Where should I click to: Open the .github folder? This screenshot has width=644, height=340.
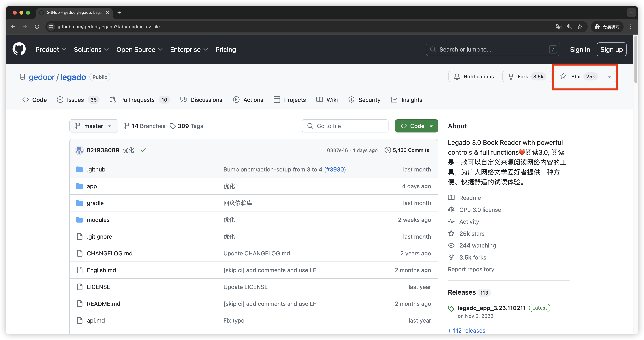click(96, 169)
